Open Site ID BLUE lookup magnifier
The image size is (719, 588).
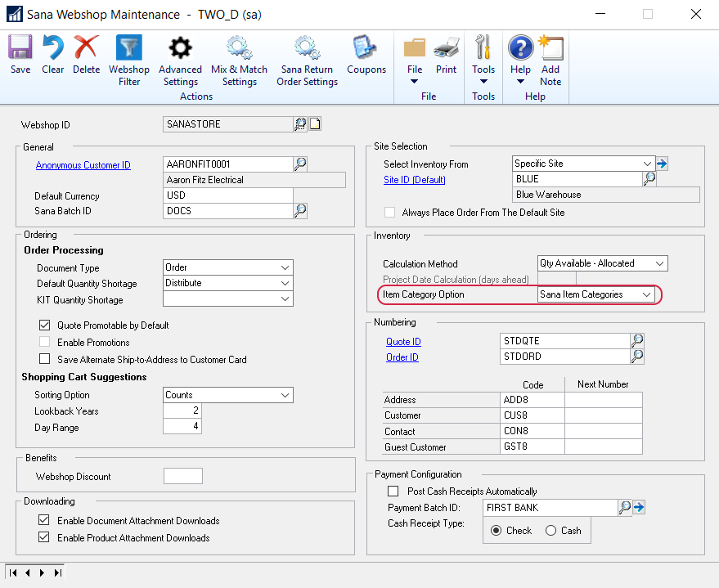(649, 179)
